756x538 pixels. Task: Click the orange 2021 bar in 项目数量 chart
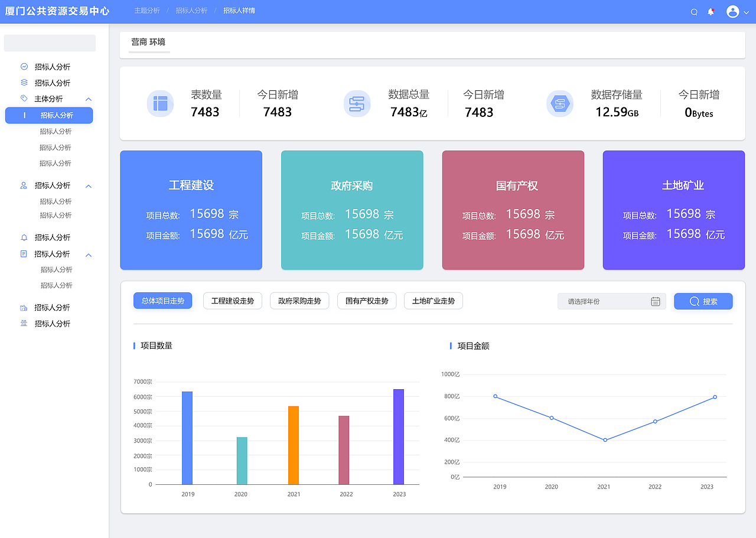(x=294, y=445)
